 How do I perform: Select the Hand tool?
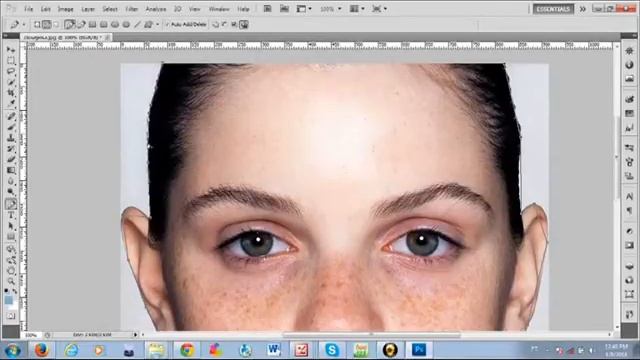coord(11,271)
